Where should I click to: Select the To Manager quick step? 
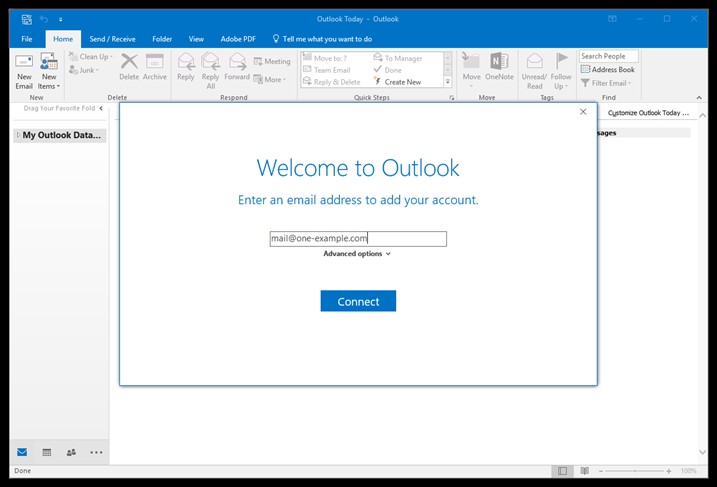398,58
